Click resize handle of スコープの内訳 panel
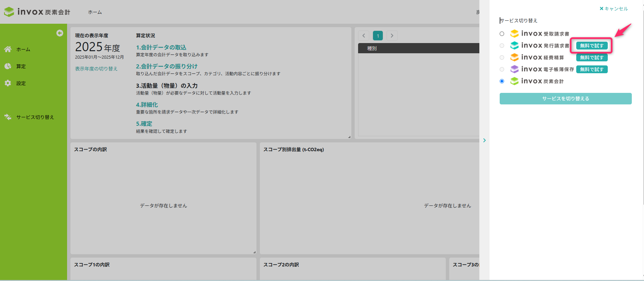The height and width of the screenshot is (281, 644). [254, 252]
